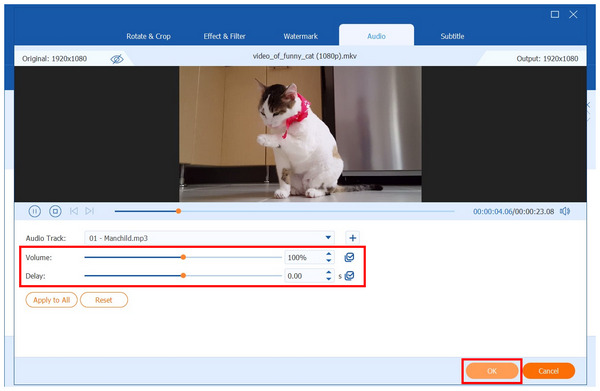Click the Delay slider handle

[183, 275]
